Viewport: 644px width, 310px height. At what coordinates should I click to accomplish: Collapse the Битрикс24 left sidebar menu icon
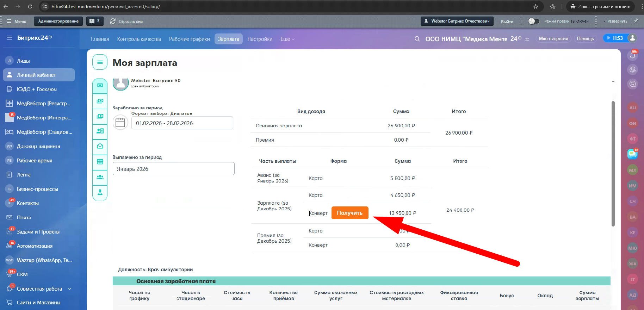click(x=10, y=38)
